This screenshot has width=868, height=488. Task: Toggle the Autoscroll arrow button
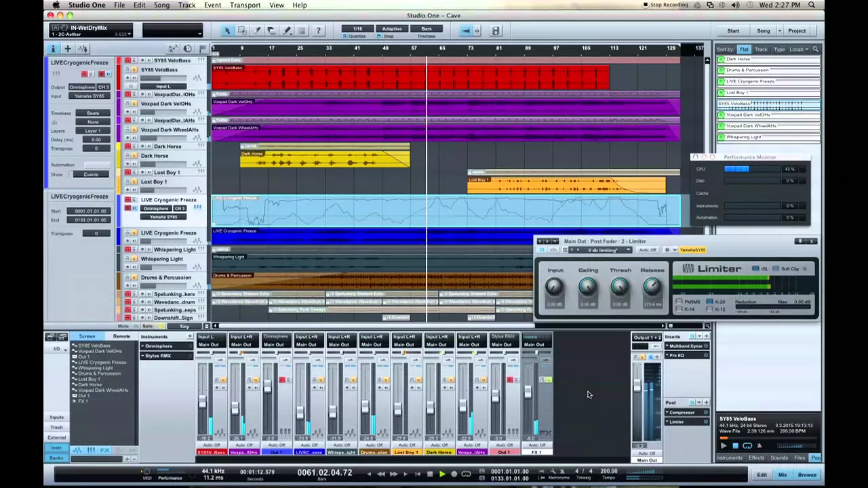tap(465, 30)
